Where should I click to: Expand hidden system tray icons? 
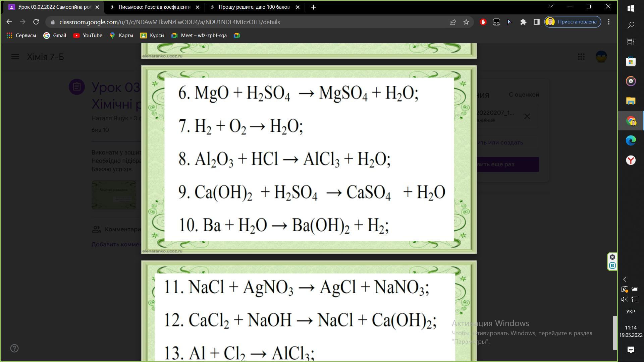[x=625, y=279]
